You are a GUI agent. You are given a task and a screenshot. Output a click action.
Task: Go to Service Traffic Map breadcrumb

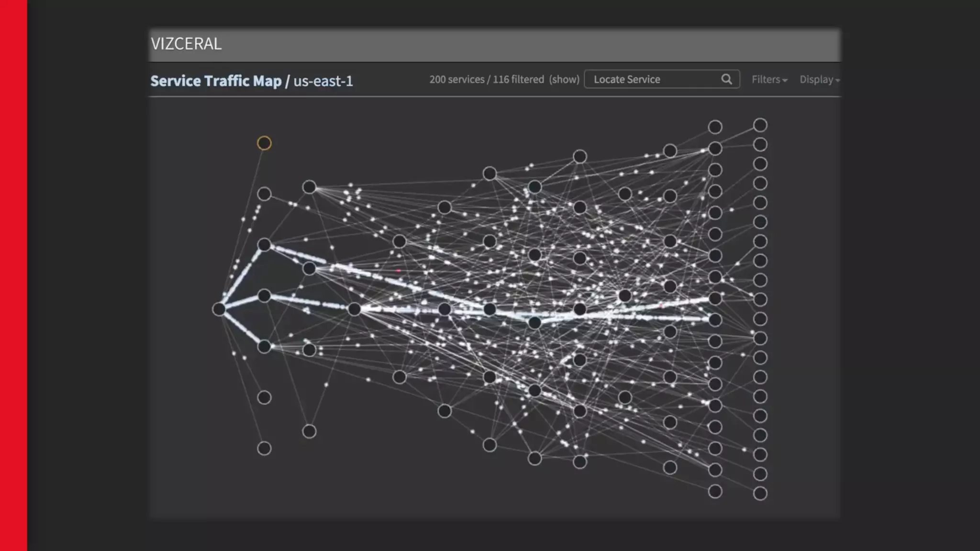point(216,81)
